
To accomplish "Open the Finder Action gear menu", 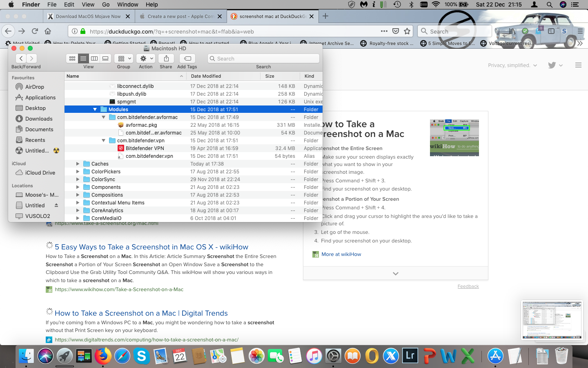I will click(146, 58).
